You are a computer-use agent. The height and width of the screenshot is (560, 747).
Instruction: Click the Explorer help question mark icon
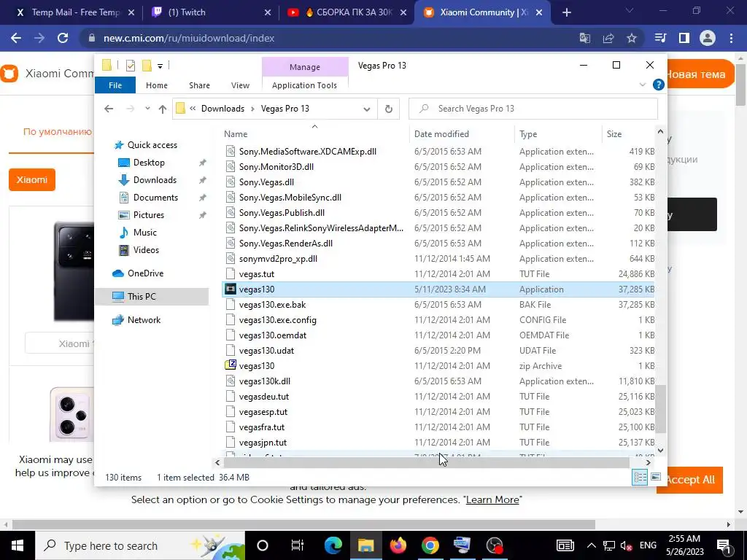point(659,85)
